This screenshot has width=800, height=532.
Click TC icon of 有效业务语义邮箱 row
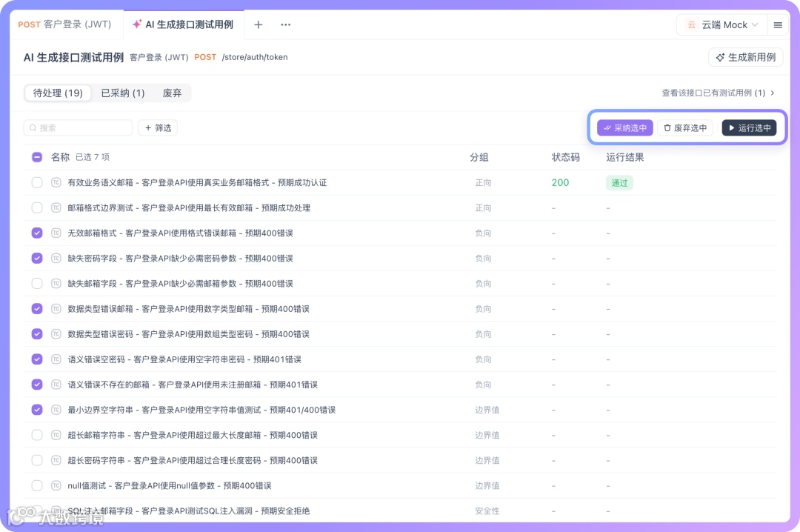[x=56, y=182]
